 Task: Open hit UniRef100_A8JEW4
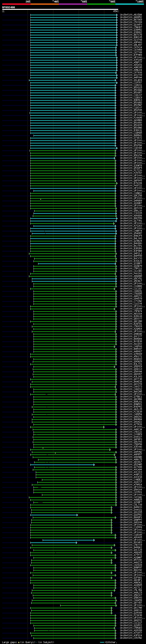click(x=131, y=15)
